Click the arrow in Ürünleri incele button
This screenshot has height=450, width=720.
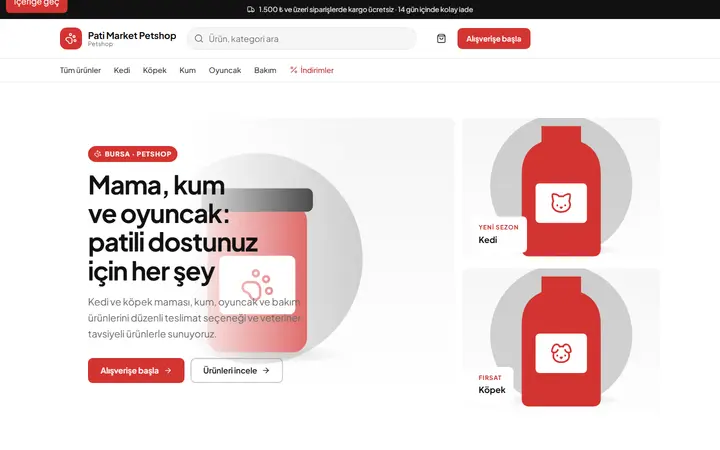point(266,371)
